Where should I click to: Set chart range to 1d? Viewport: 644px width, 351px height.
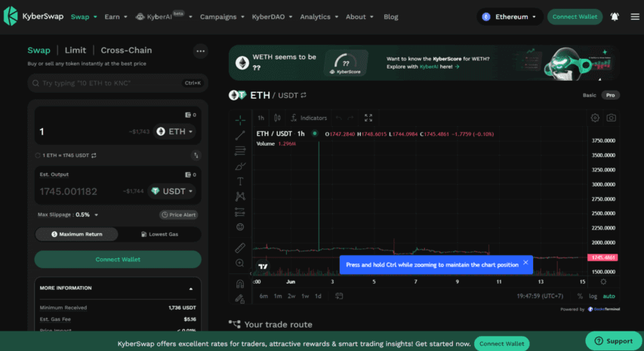[318, 296]
